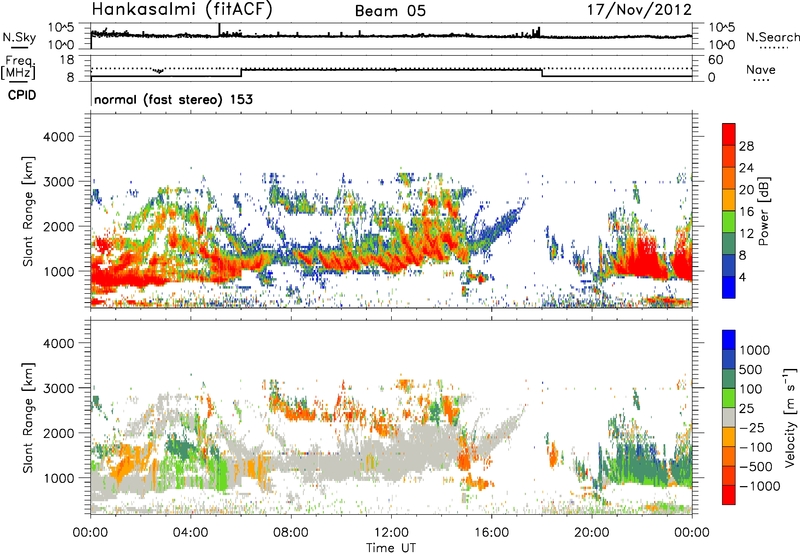Image resolution: width=800 pixels, height=554 pixels.
Task: Click the 'Slant Range [km]' label of the power panel
Action: pos(28,211)
